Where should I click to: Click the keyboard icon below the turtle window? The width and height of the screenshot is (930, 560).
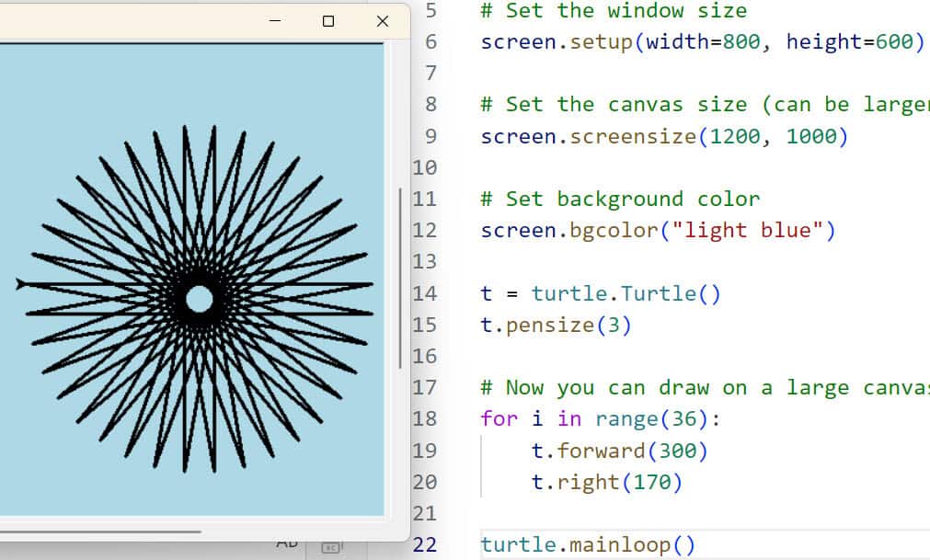tap(331, 548)
